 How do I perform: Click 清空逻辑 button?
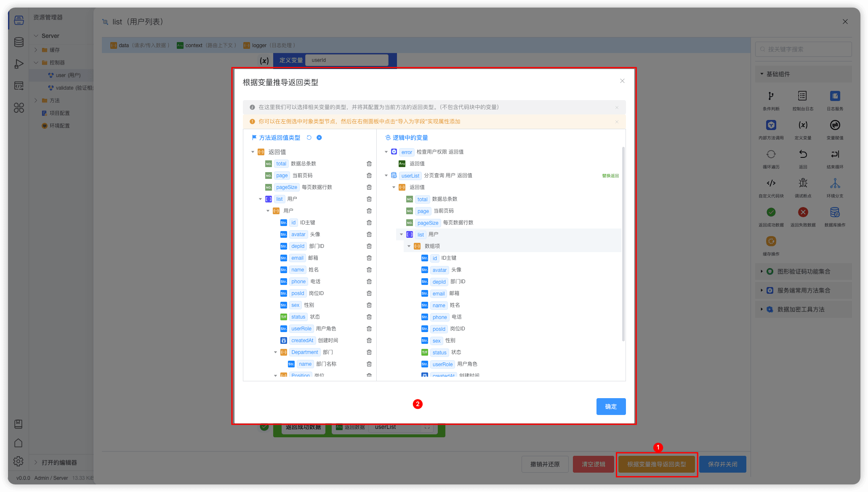(x=593, y=464)
